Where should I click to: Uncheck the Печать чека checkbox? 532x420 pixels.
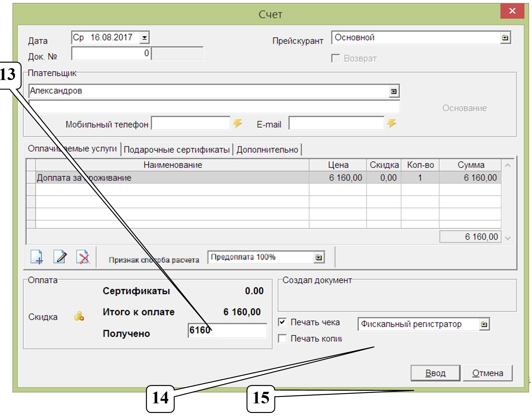(x=282, y=322)
